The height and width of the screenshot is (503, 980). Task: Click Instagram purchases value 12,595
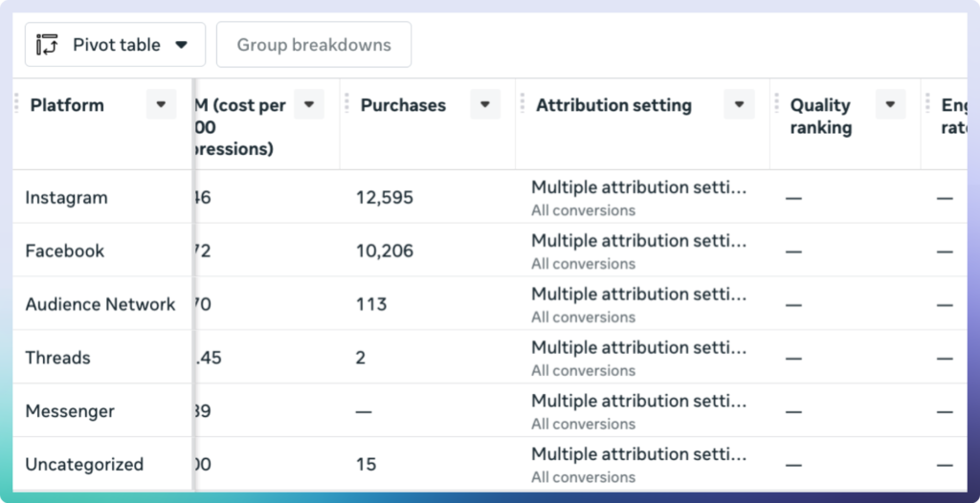[x=385, y=198]
